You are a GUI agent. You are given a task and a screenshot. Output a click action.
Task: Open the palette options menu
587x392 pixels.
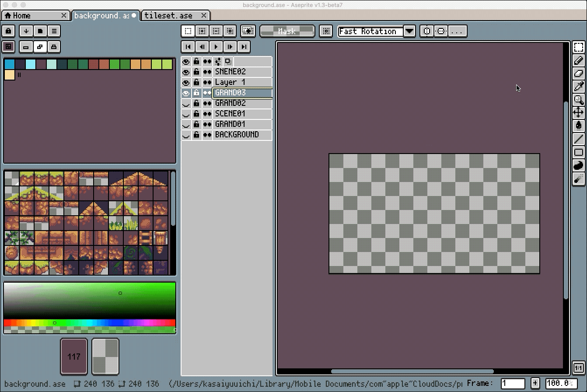click(54, 31)
